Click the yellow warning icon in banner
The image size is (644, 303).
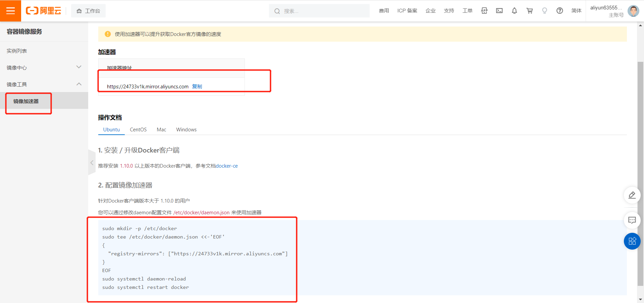click(x=108, y=34)
